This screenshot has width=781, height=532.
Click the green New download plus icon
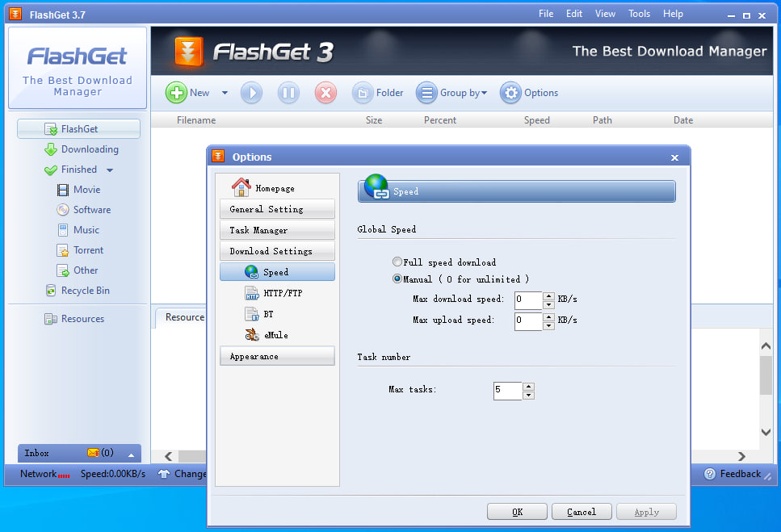[176, 93]
